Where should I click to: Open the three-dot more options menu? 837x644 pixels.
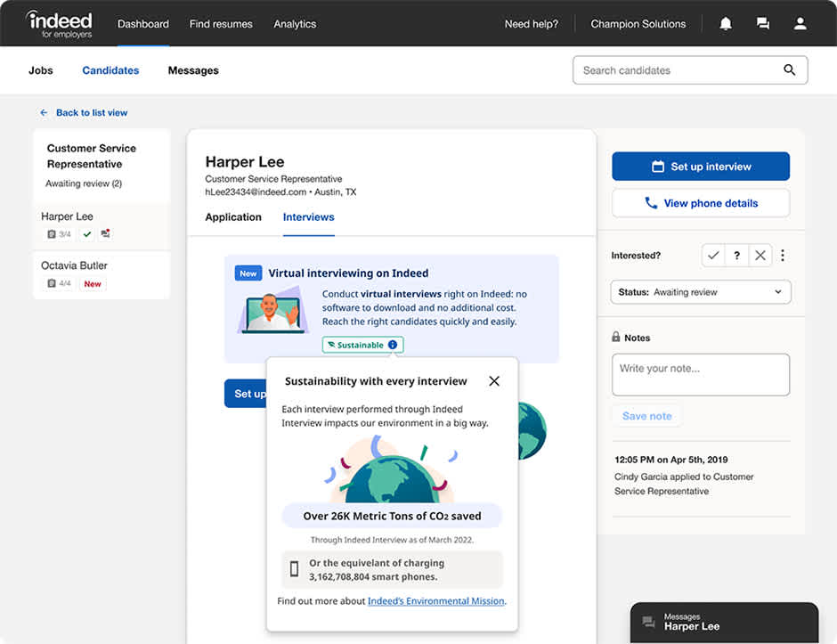click(x=782, y=255)
